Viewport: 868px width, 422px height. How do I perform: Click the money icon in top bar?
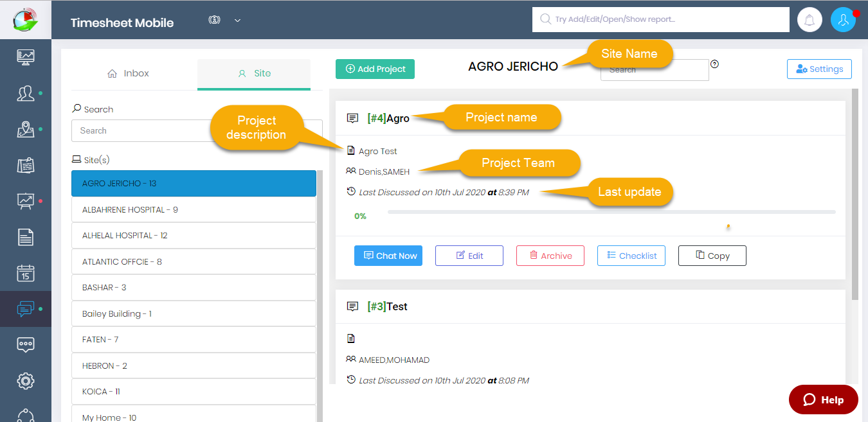(x=215, y=20)
